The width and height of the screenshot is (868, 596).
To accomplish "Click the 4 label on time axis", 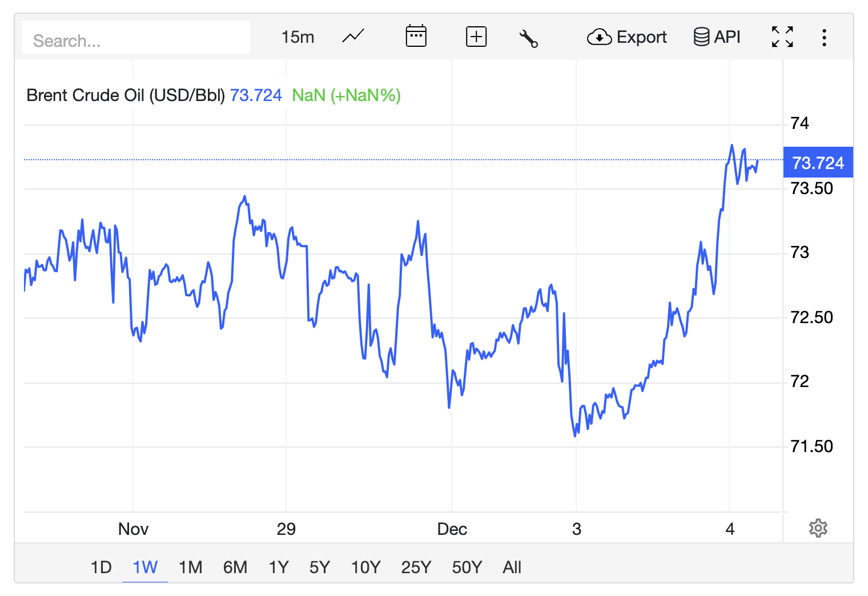I will [730, 529].
